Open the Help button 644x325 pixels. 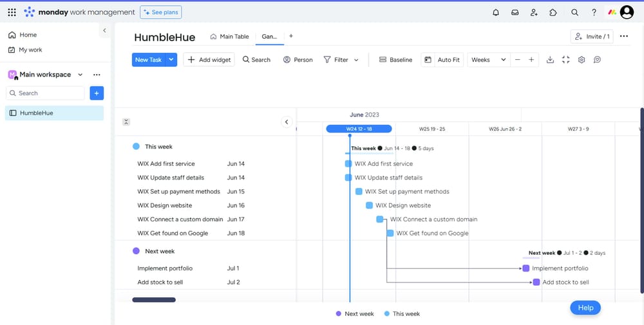585,308
